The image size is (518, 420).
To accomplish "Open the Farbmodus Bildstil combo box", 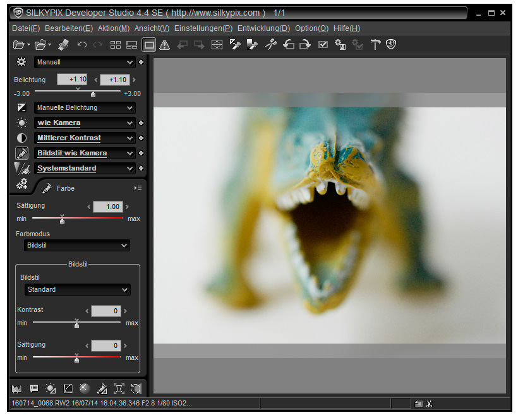I will 76,245.
